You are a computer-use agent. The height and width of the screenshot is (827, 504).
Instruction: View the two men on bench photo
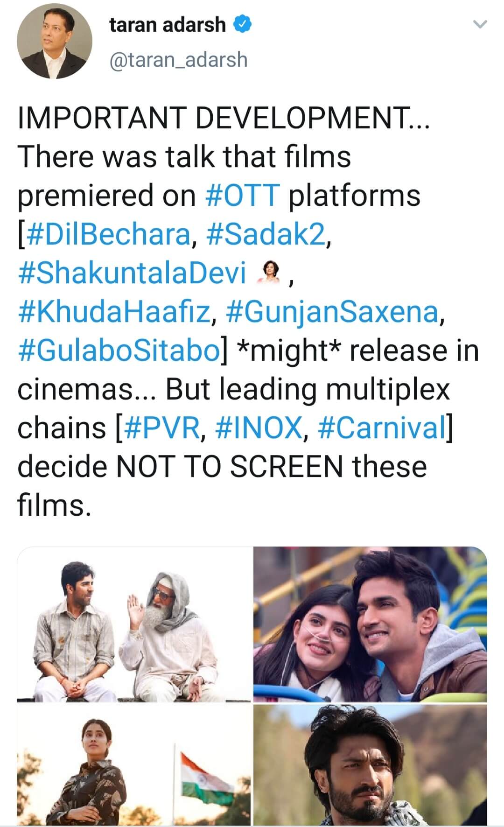pyautogui.click(x=134, y=624)
